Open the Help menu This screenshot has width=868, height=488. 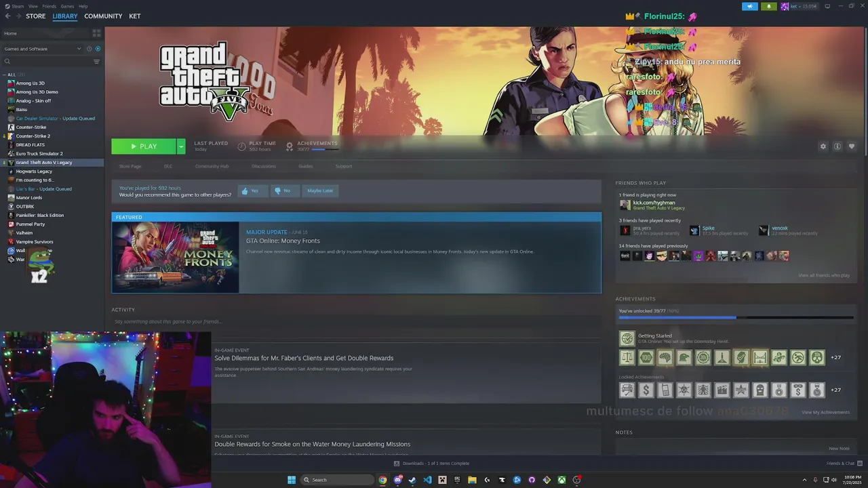click(83, 6)
